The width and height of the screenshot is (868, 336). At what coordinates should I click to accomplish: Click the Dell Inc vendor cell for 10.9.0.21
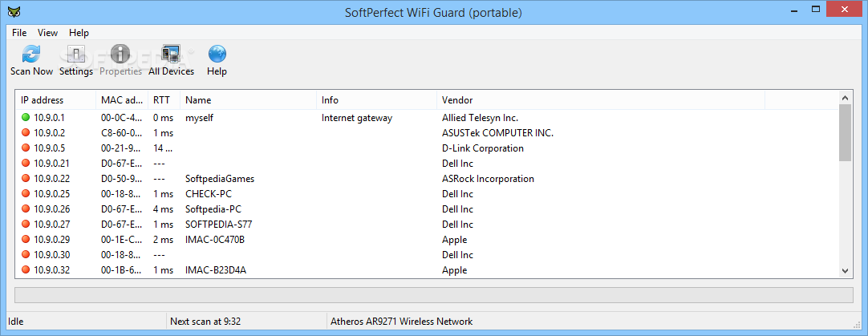[x=457, y=164]
